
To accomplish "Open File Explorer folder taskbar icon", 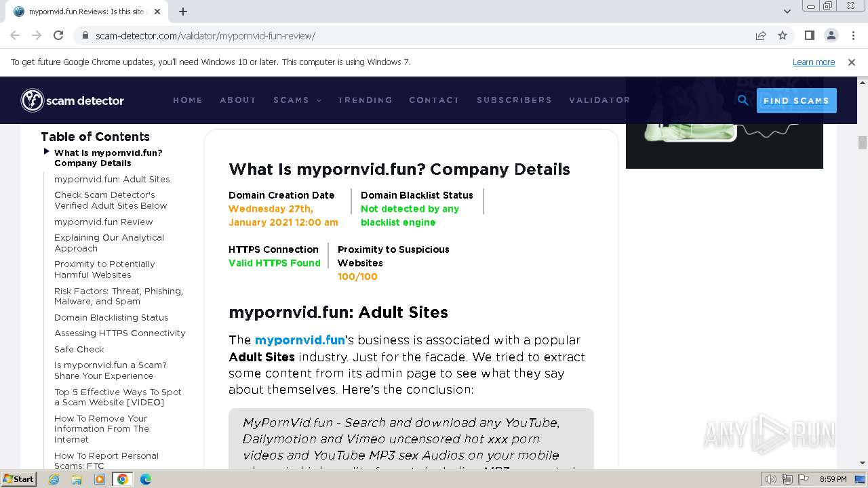I will [x=77, y=479].
